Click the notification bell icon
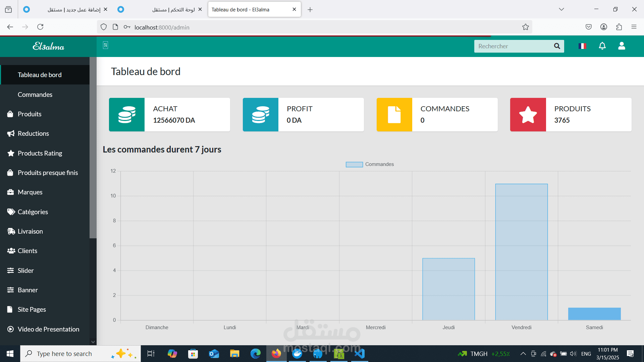Image resolution: width=644 pixels, height=362 pixels. point(602,46)
